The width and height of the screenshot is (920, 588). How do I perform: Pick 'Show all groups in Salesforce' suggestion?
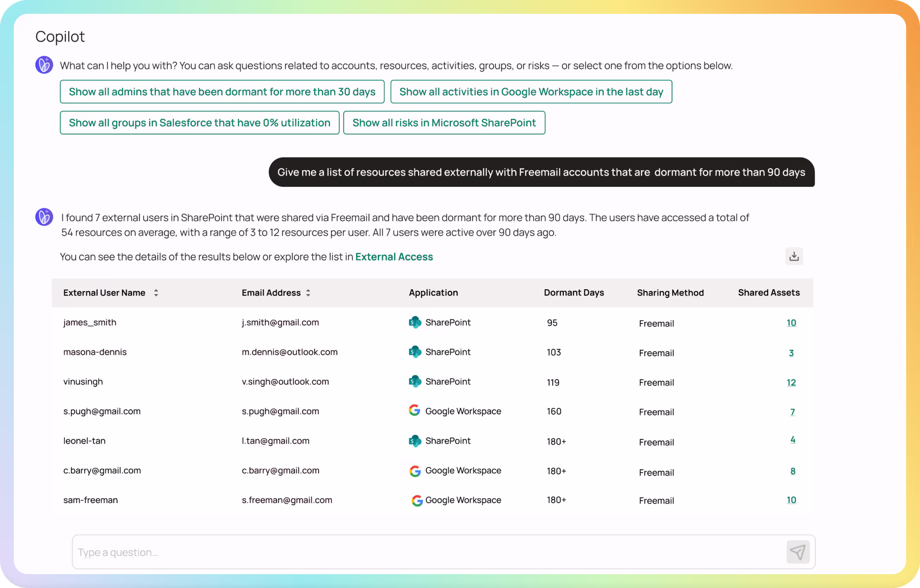[x=199, y=123]
